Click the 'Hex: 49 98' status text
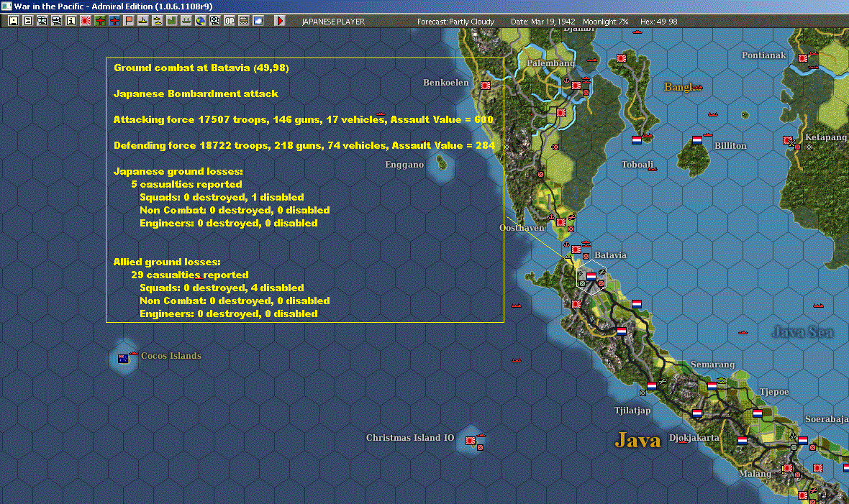849x504 pixels. (x=658, y=22)
